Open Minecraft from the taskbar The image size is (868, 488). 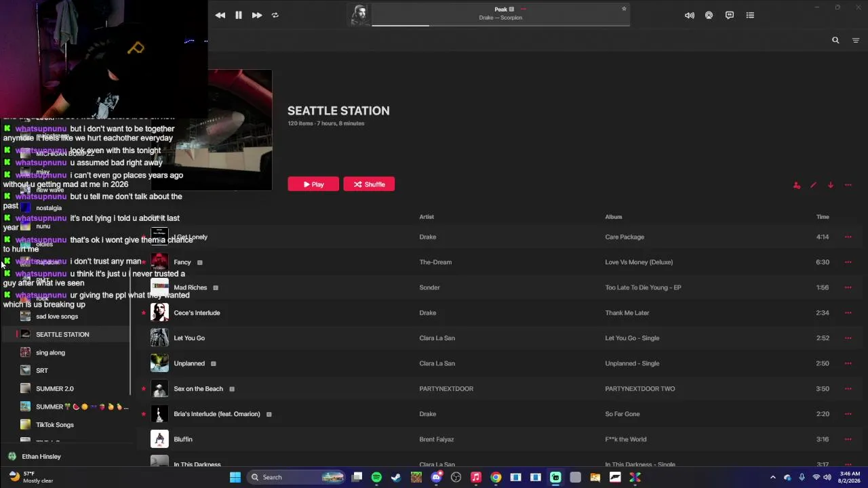tap(416, 477)
